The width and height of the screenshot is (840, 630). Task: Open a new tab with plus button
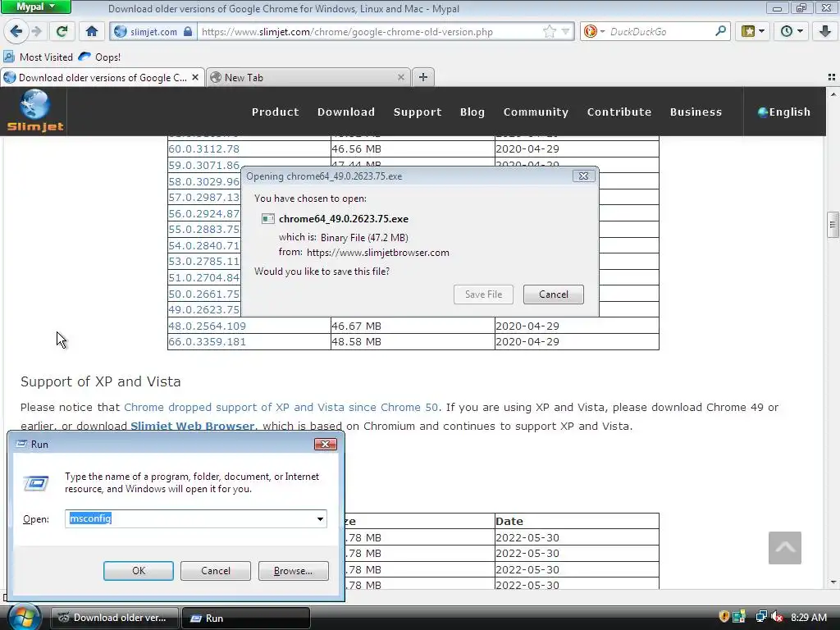pyautogui.click(x=423, y=77)
